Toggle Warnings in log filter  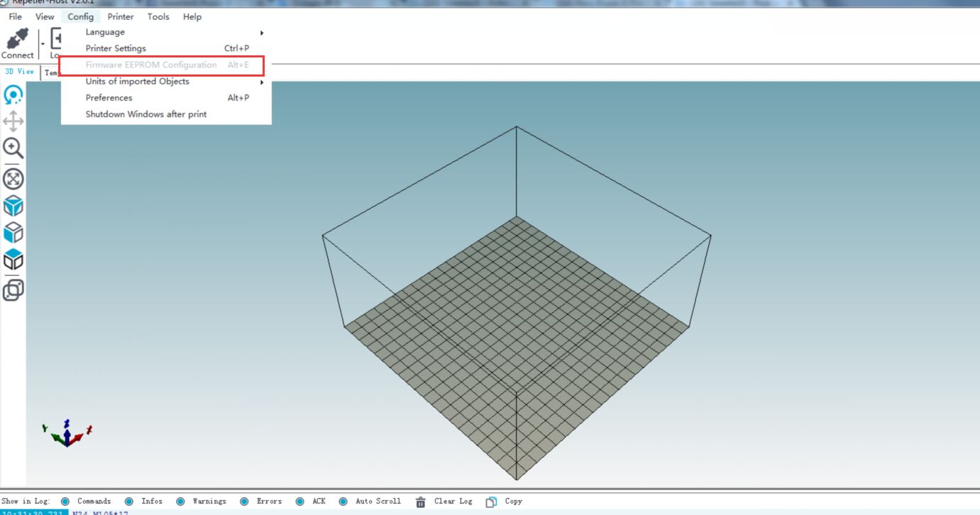coord(180,502)
